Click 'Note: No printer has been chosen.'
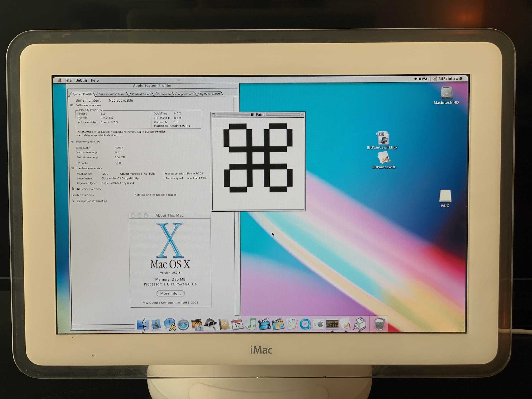This screenshot has height=399, width=532. tap(156, 195)
